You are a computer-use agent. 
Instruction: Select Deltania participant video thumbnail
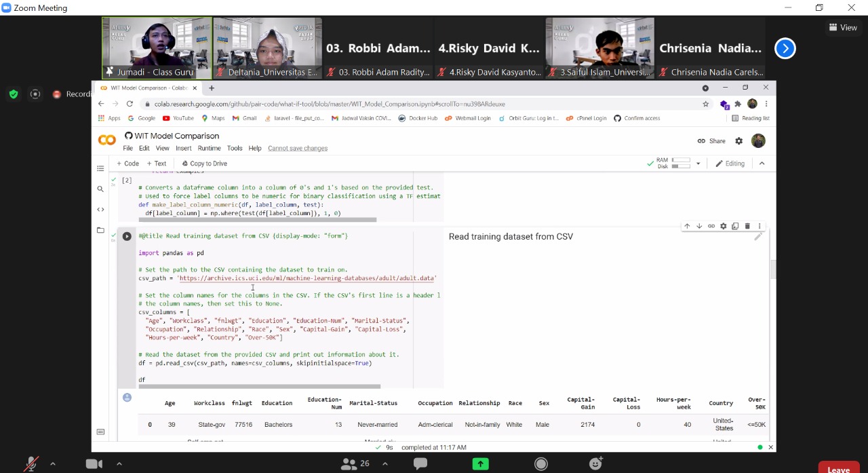tap(268, 48)
